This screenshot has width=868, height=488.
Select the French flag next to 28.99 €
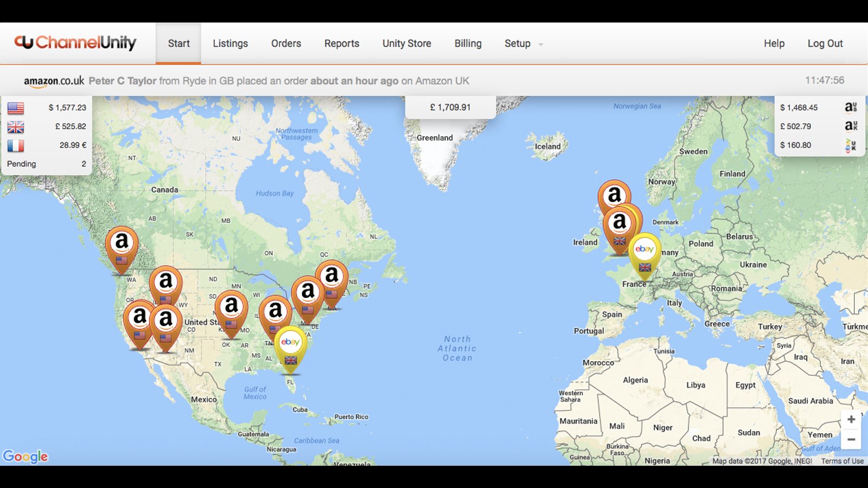pos(16,145)
